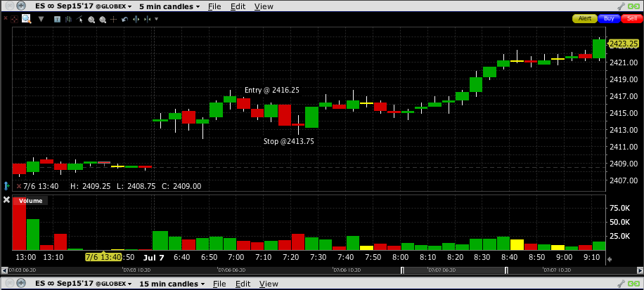Click the wrench configure icon of the 5 min chart
This screenshot has height=290, width=644.
[621, 6]
